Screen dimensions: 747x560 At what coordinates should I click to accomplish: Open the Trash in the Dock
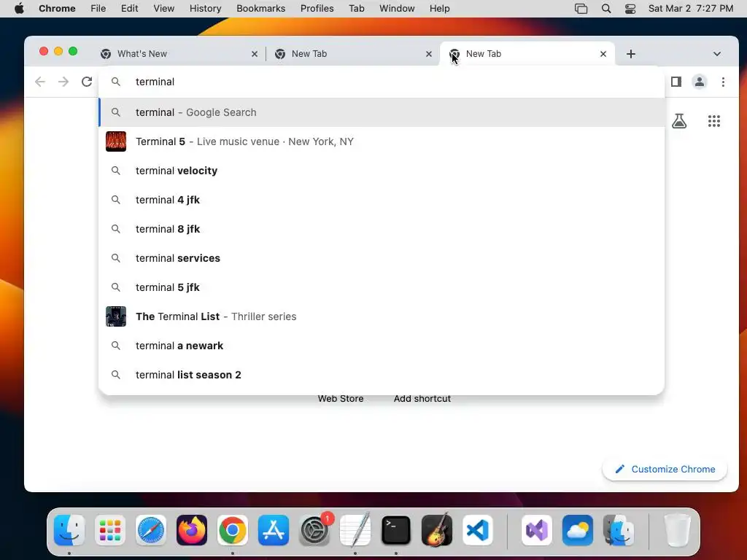pyautogui.click(x=677, y=530)
